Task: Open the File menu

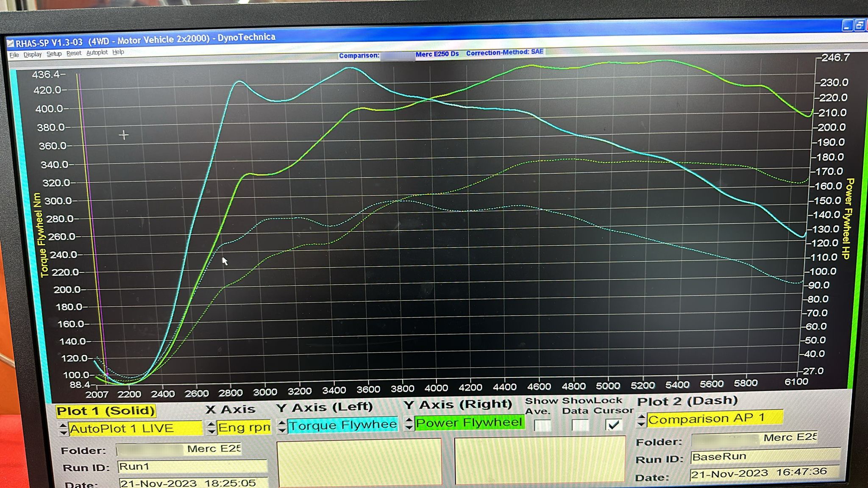Action: coord(14,55)
